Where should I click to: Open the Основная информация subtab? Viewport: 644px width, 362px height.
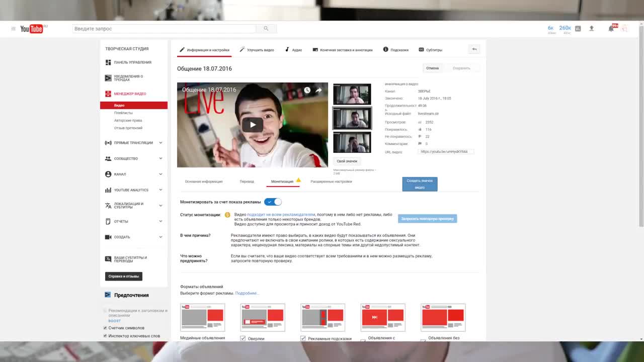tap(204, 182)
